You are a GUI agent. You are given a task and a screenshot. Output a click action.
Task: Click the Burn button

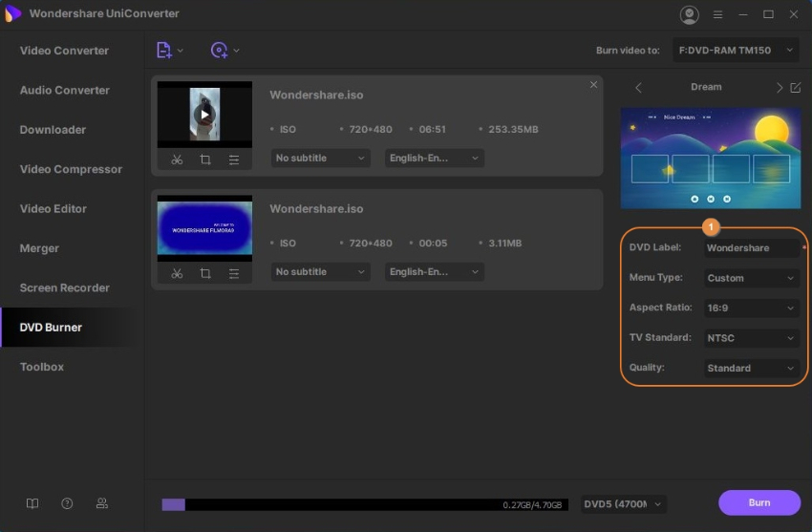pyautogui.click(x=759, y=502)
